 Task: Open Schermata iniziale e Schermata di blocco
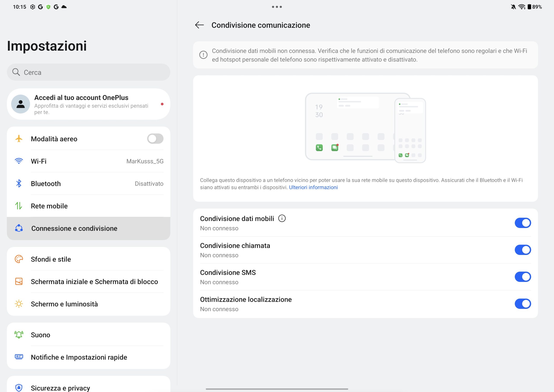89,281
